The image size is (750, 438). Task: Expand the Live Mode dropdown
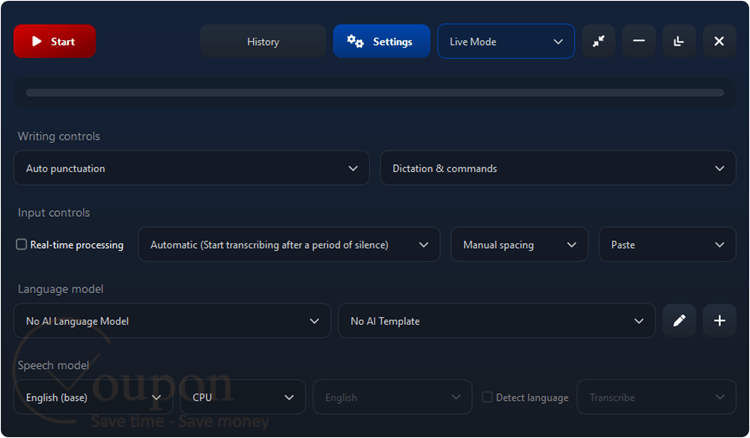506,42
